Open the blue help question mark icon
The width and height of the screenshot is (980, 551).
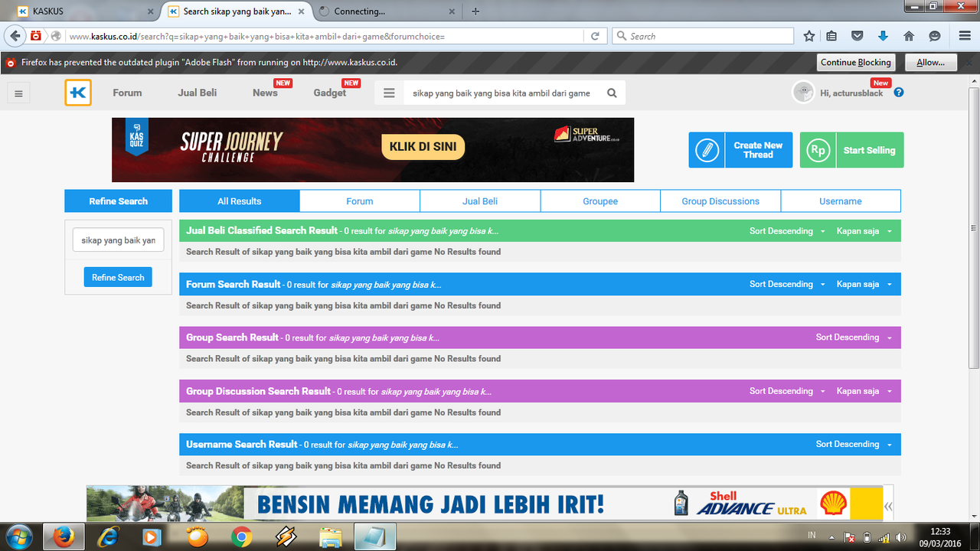899,93
